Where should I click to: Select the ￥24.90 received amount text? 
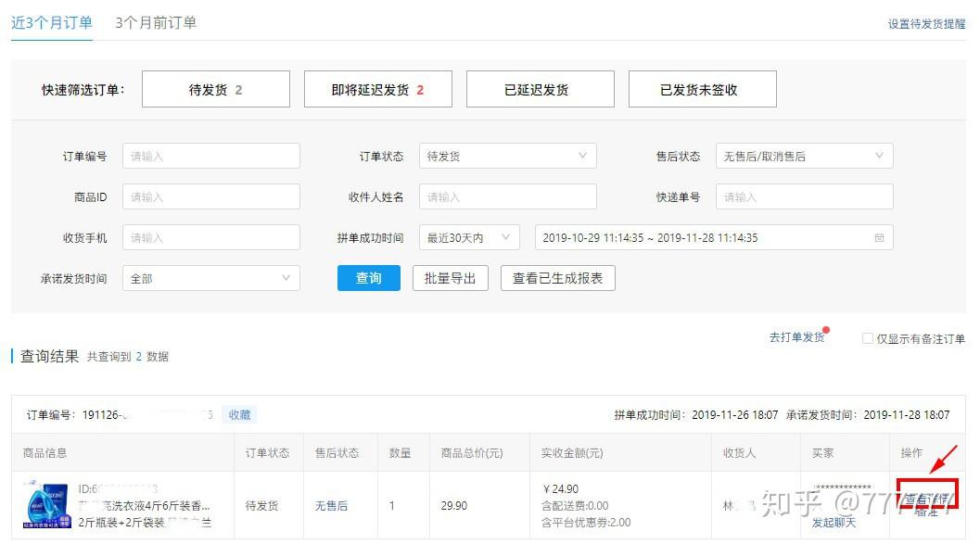pyautogui.click(x=561, y=488)
